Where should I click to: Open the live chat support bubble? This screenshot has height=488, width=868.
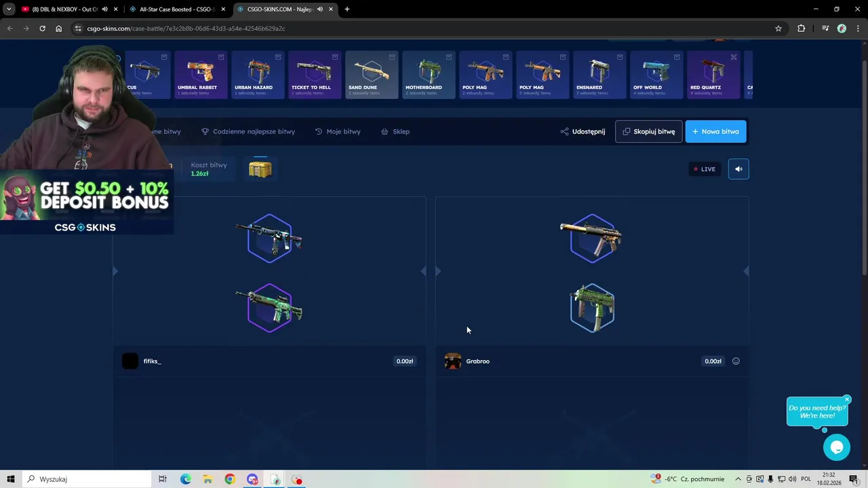836,447
